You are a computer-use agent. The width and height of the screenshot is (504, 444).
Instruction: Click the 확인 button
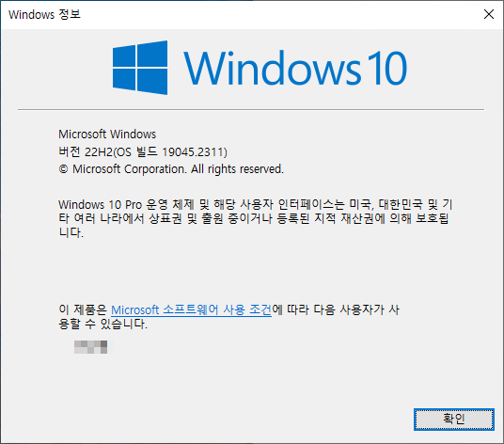454,420
